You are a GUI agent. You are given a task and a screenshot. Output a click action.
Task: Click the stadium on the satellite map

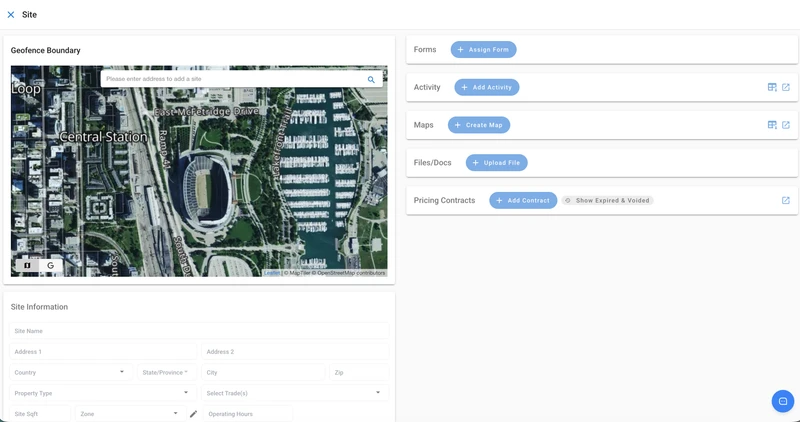coord(207,189)
